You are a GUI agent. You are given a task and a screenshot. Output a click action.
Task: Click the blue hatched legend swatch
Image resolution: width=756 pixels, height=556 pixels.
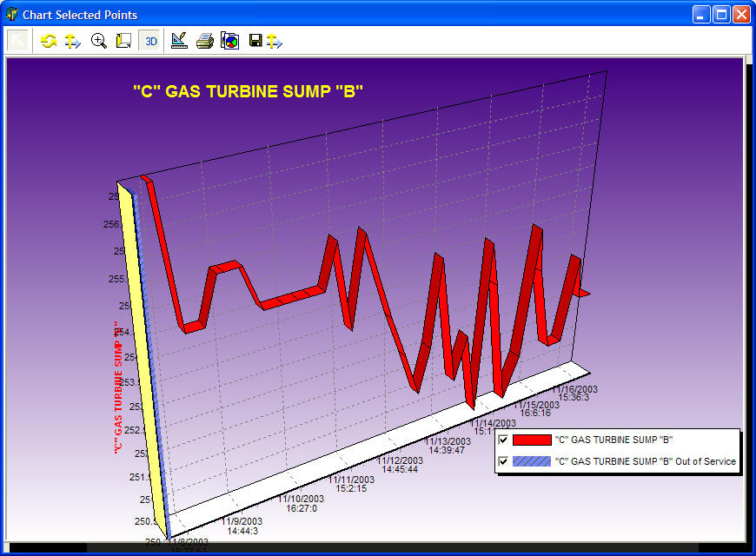[x=532, y=462]
